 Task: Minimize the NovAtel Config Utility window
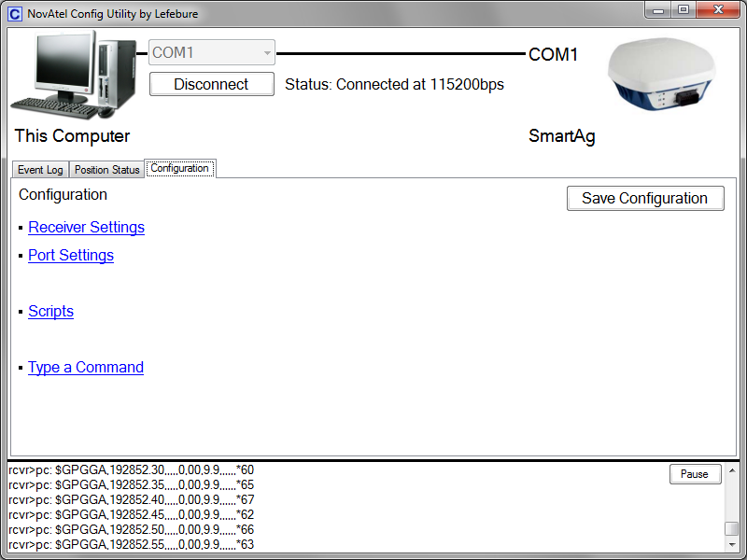(660, 11)
